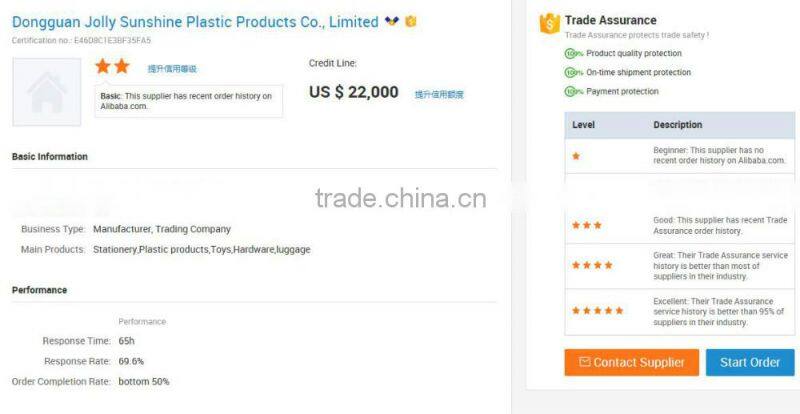Click the Basic supplier tooltip box
The image size is (800, 414).
pyautogui.click(x=188, y=101)
